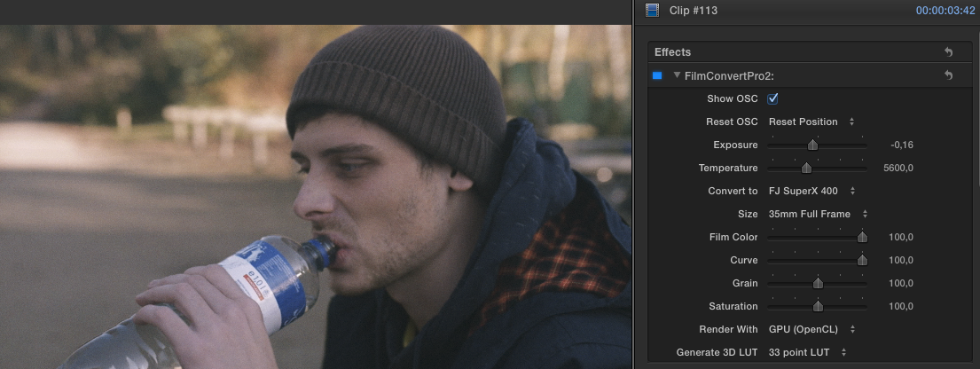Click the Grain slider handle
The height and width of the screenshot is (369, 980).
point(818,283)
